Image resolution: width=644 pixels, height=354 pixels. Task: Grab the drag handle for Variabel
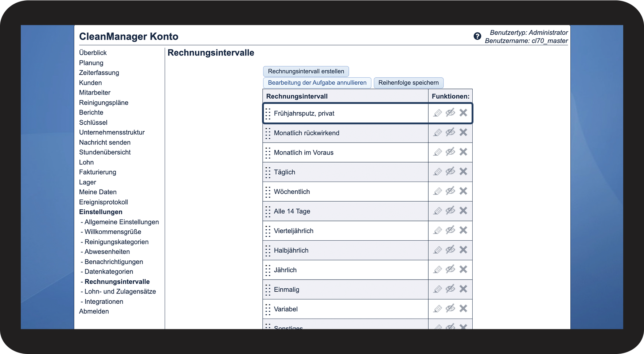tap(268, 309)
